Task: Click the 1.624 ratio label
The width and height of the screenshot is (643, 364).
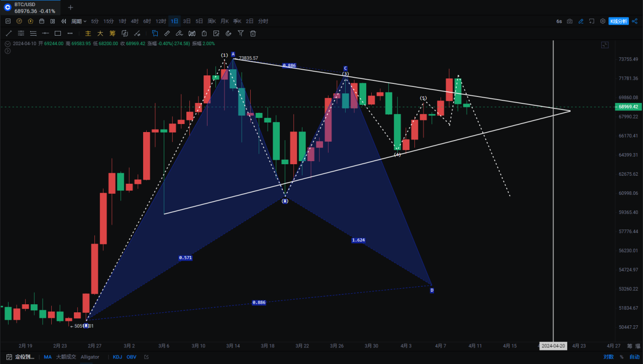Action: pos(358,240)
